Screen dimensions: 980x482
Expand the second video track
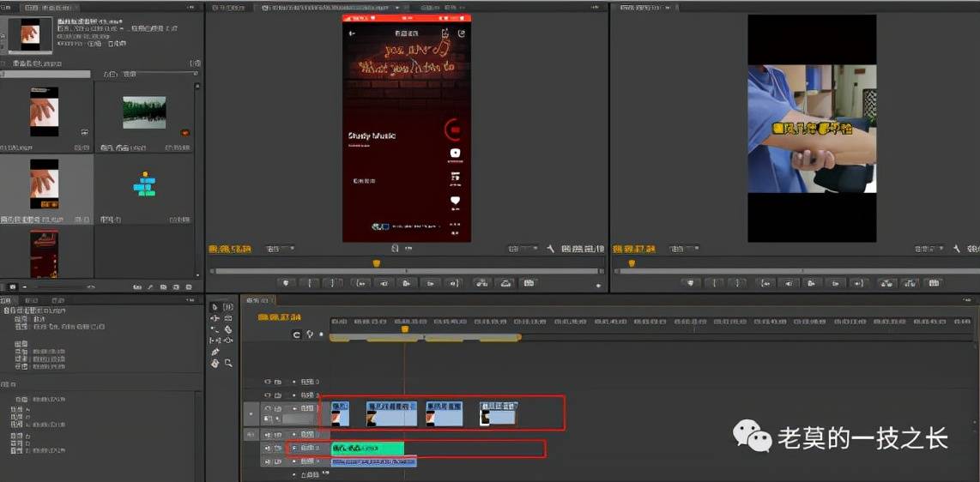pos(293,395)
